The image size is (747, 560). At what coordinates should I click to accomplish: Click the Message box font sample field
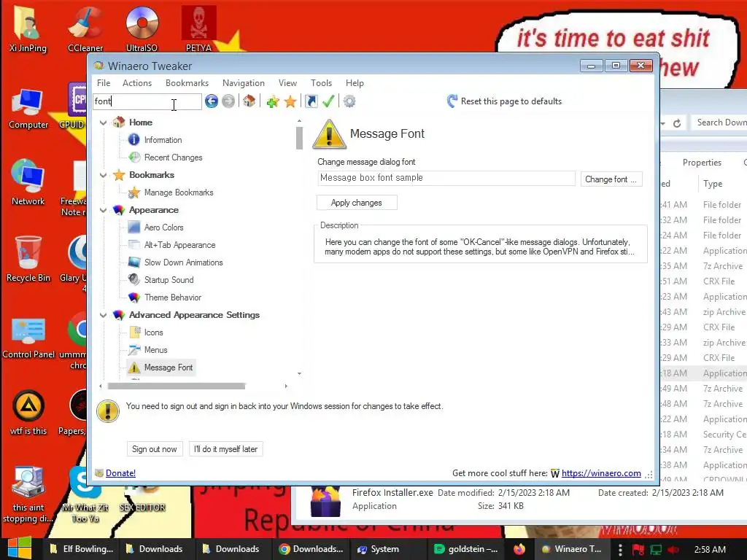(x=446, y=178)
